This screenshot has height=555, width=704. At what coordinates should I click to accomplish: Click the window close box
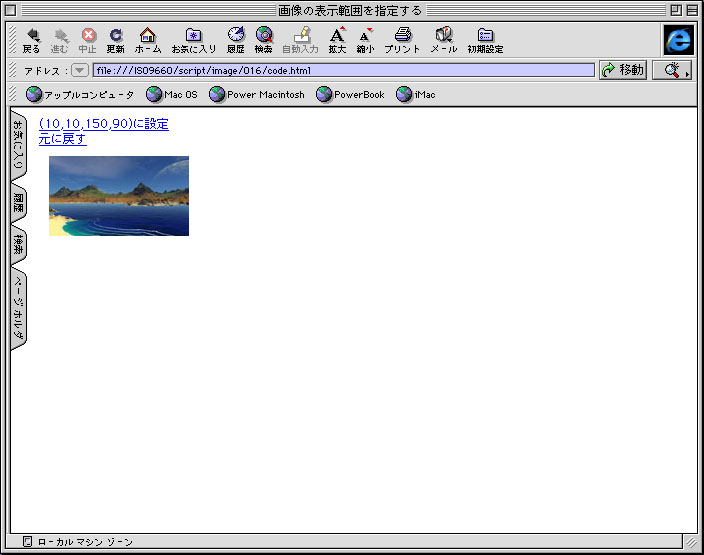tap(11, 10)
